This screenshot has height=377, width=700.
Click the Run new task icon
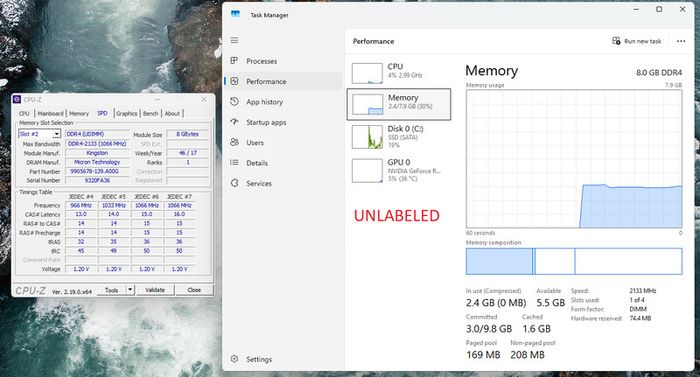coord(616,41)
